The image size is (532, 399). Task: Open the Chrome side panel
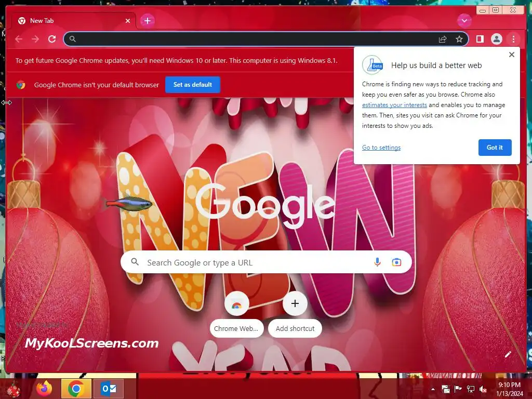point(480,39)
